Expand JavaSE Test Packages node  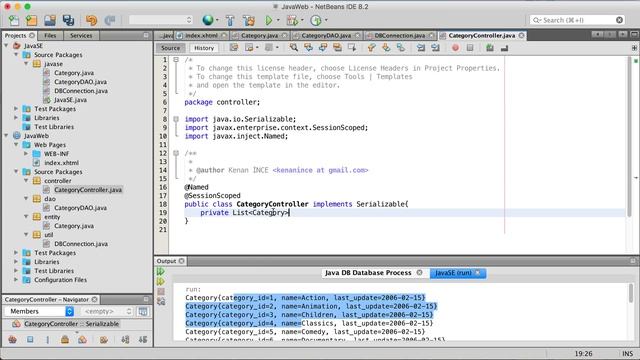[16, 109]
